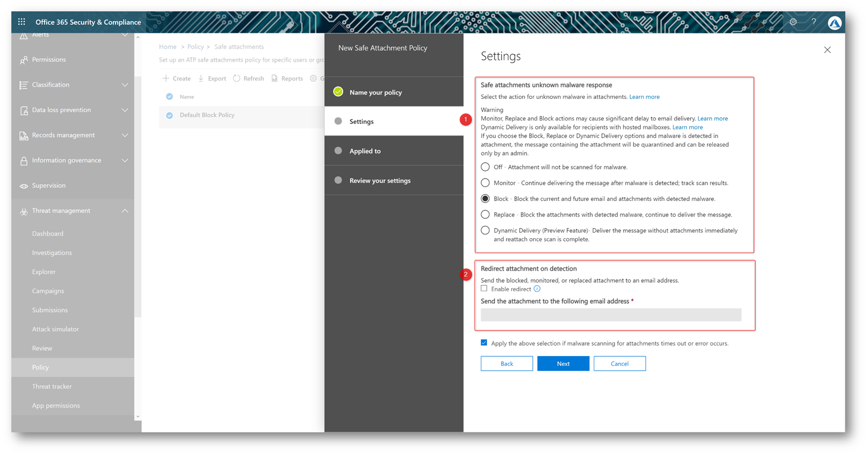Image resolution: width=868 pixels, height=455 pixels.
Task: Open Threat tracker in the sidebar
Action: pos(52,386)
